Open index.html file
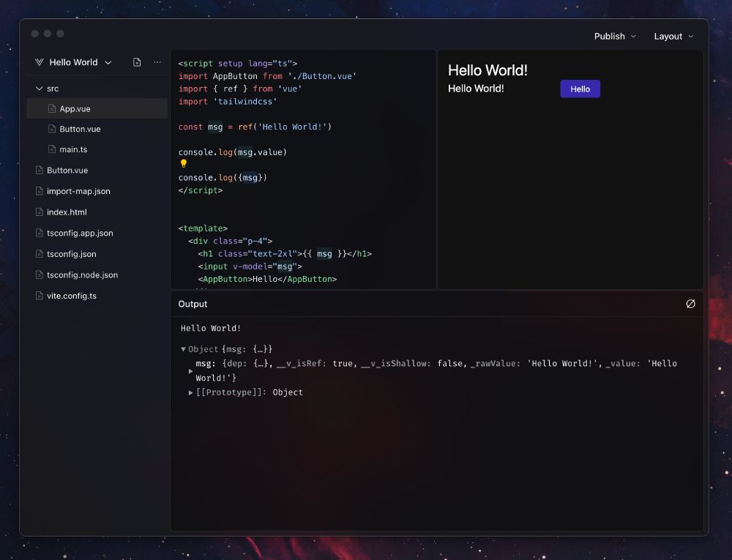The width and height of the screenshot is (732, 560). click(x=97, y=212)
